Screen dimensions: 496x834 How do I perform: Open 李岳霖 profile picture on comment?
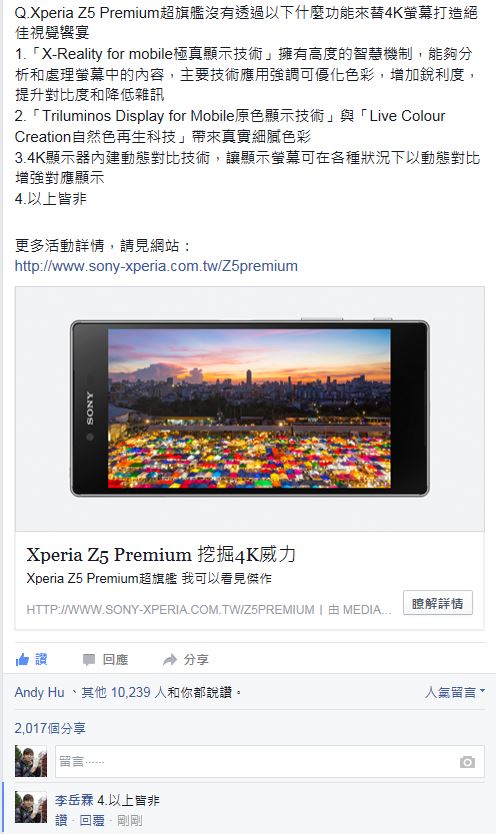(x=31, y=807)
